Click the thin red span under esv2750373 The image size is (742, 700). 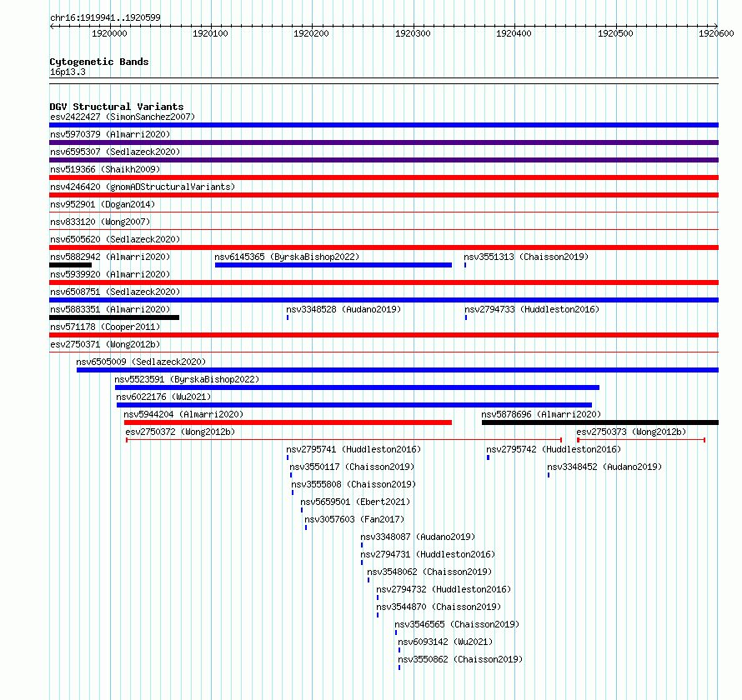click(x=641, y=440)
